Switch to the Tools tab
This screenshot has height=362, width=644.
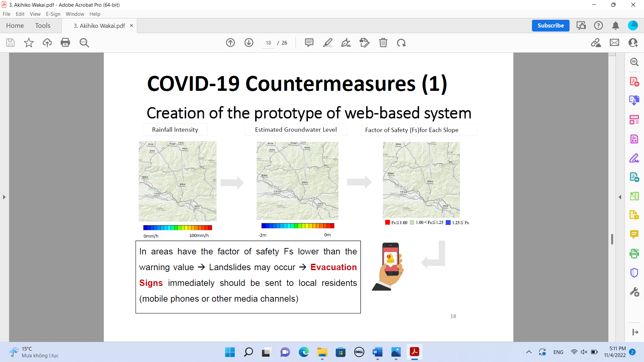click(x=43, y=25)
